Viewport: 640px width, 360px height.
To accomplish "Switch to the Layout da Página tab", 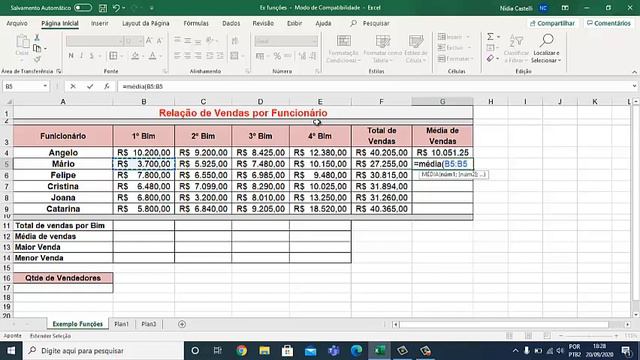I will click(x=146, y=23).
